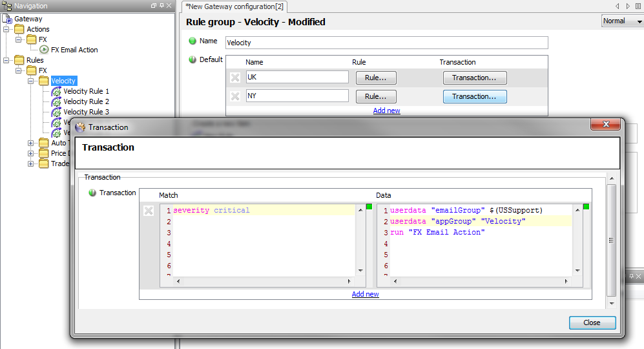Click Add new link in Transaction dialog
Viewport: 644px width, 349px height.
point(365,294)
